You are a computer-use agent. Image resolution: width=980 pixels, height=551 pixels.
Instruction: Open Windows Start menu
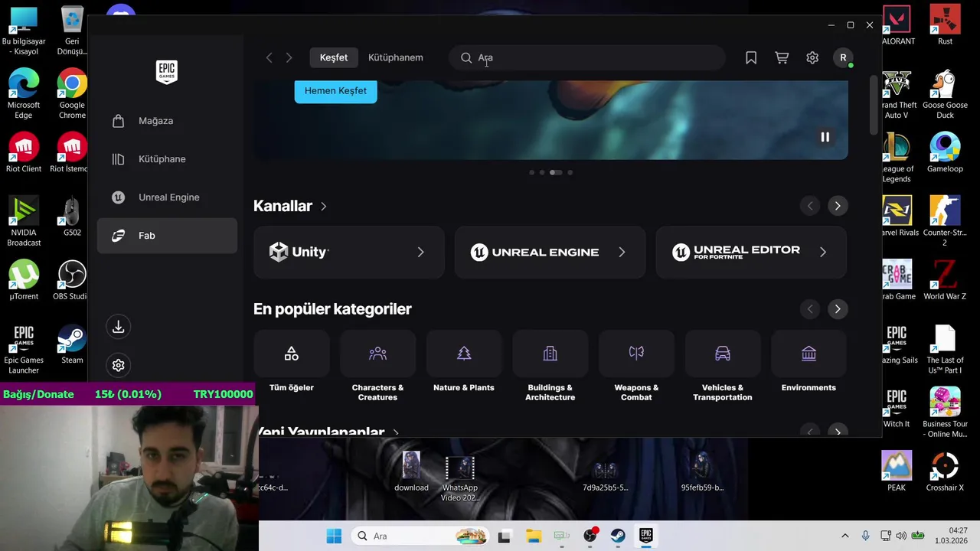pos(334,536)
